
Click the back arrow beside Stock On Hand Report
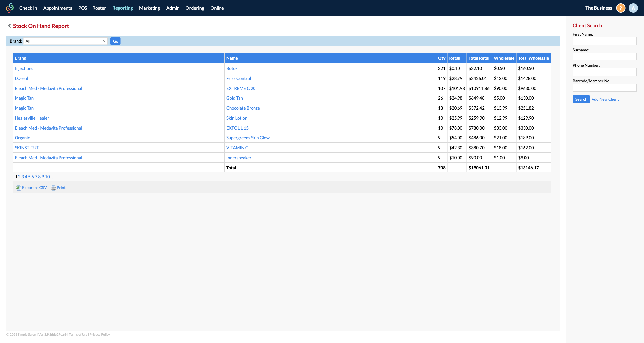coord(9,26)
